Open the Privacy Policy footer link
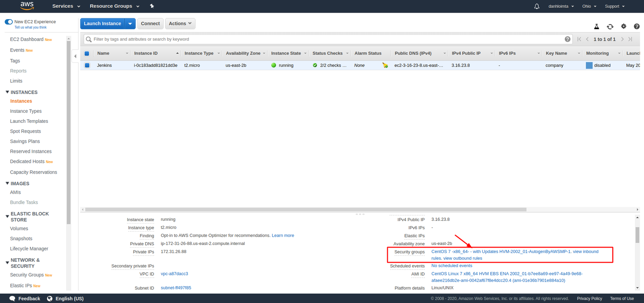Screen dimensions: 644x303 pyautogui.click(x=589, y=299)
